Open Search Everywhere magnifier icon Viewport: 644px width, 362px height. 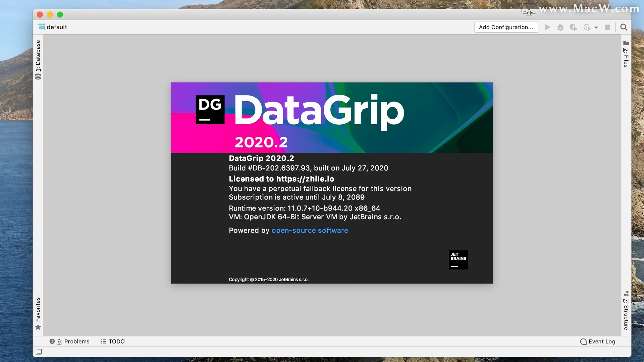point(624,27)
